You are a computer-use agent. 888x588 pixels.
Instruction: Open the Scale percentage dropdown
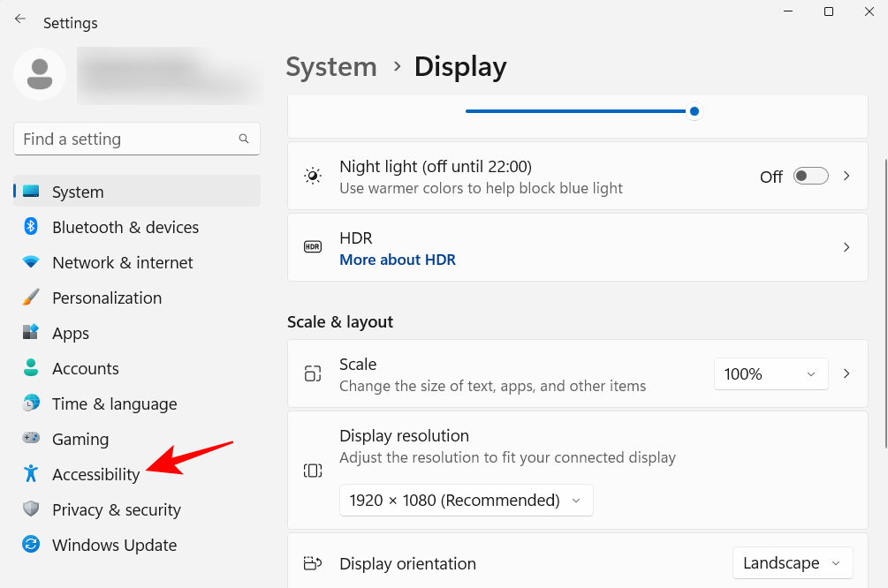click(x=770, y=373)
